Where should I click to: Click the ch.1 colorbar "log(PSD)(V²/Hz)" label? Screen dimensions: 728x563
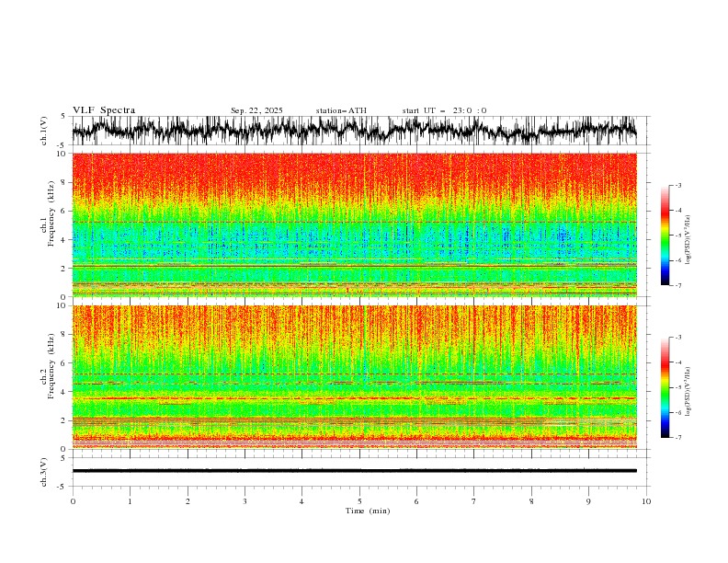point(688,240)
